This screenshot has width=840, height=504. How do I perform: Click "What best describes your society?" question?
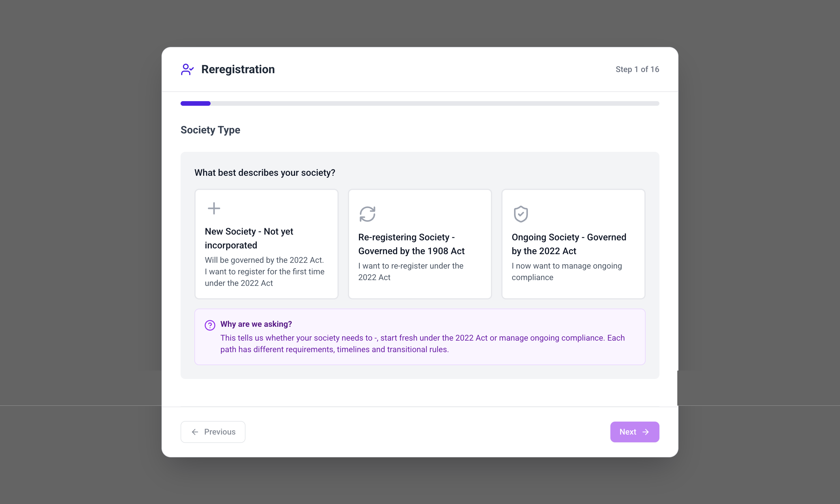click(265, 173)
